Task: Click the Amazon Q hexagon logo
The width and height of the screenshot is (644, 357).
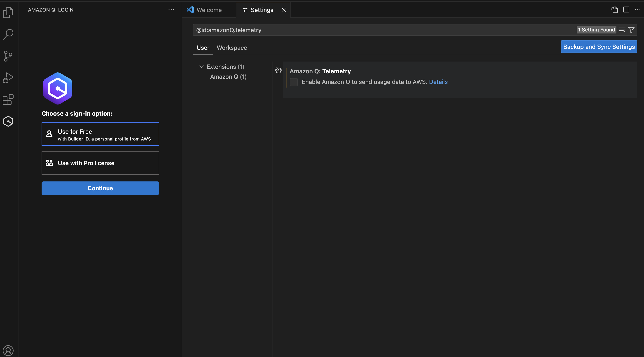Action: 58,88
